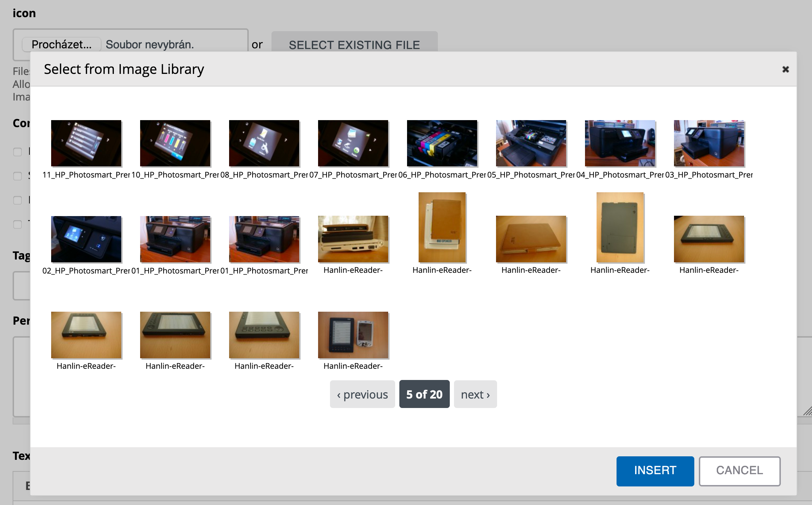
Task: Select the 01_HP_Photosmart_Pre printer icon
Action: [x=174, y=237]
